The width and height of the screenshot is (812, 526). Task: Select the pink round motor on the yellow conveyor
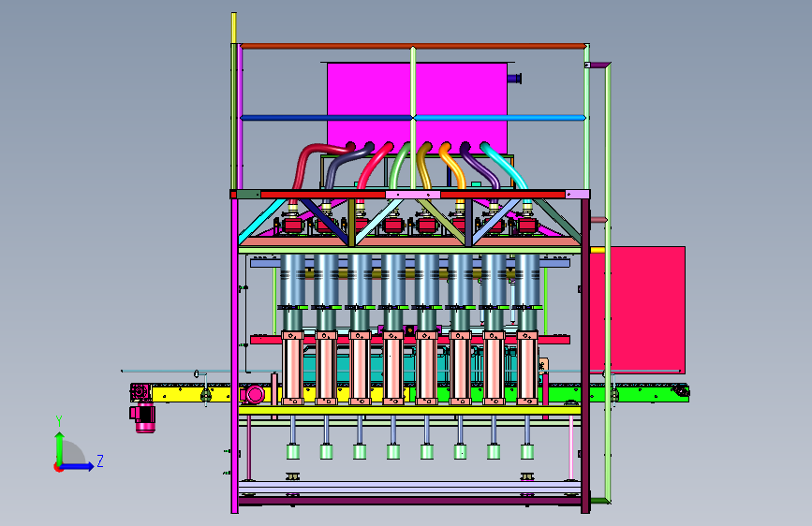click(253, 395)
